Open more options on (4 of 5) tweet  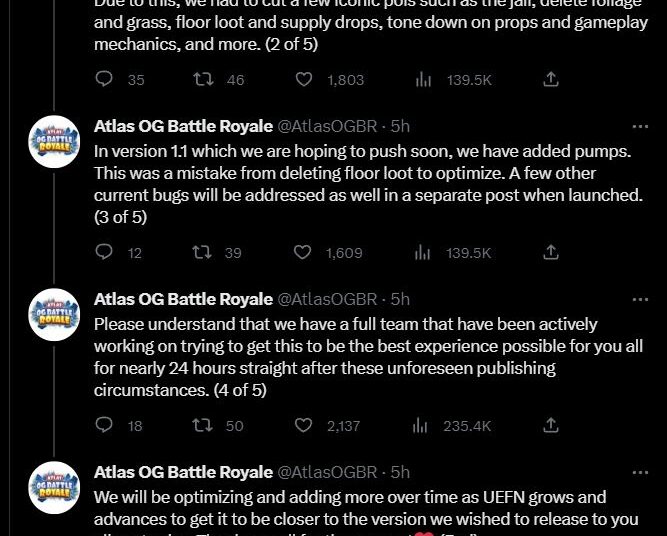(x=640, y=299)
